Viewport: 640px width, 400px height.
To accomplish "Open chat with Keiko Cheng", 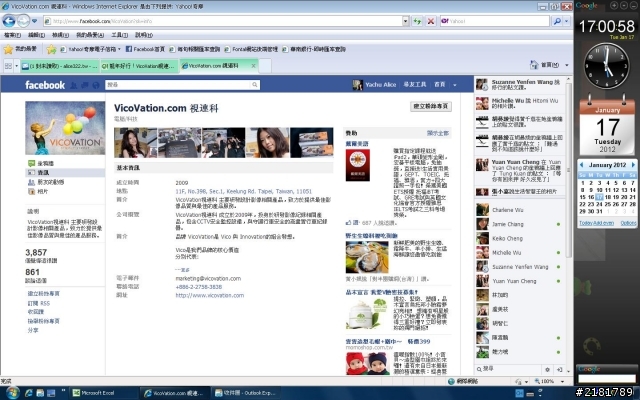I will click(518, 238).
